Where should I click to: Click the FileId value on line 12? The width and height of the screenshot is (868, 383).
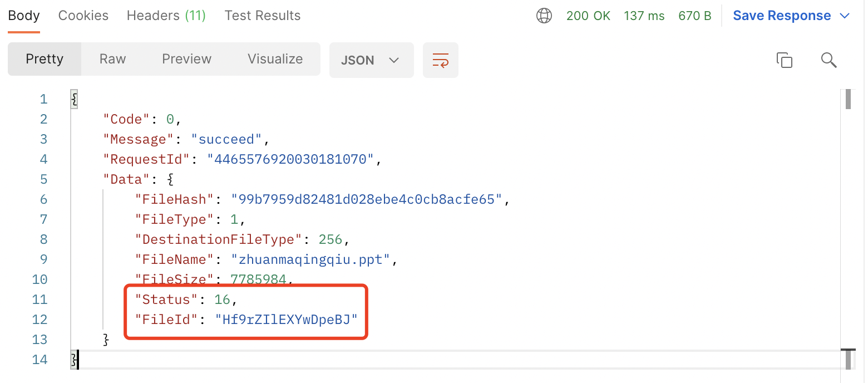(286, 320)
